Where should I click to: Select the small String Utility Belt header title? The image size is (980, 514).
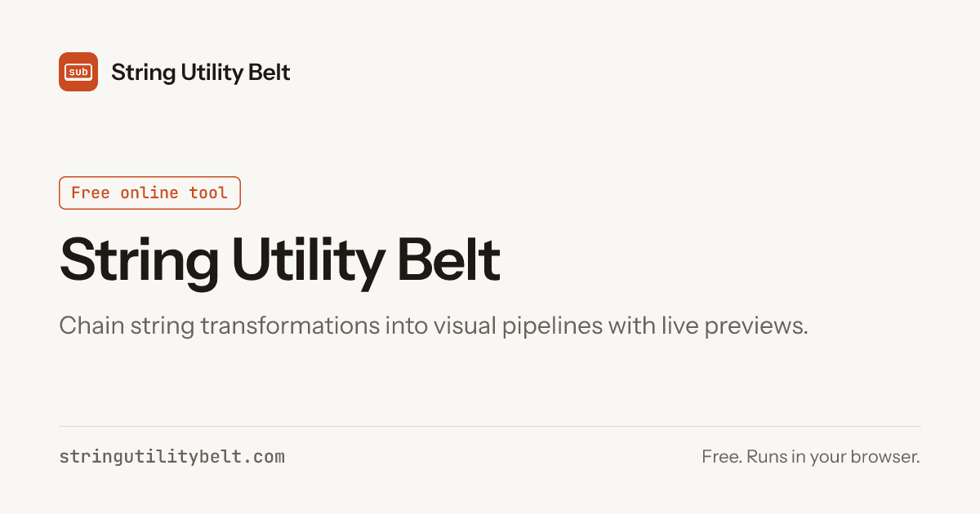click(x=201, y=73)
